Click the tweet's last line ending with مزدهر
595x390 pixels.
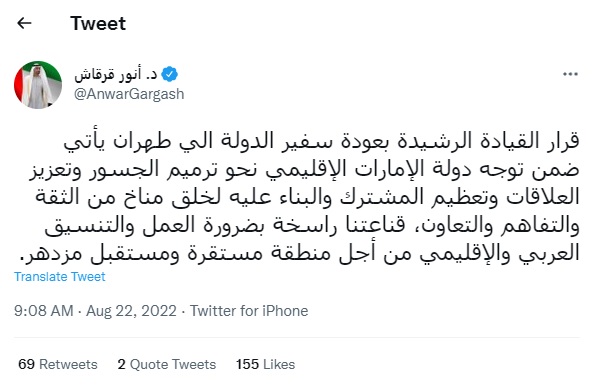(300, 253)
